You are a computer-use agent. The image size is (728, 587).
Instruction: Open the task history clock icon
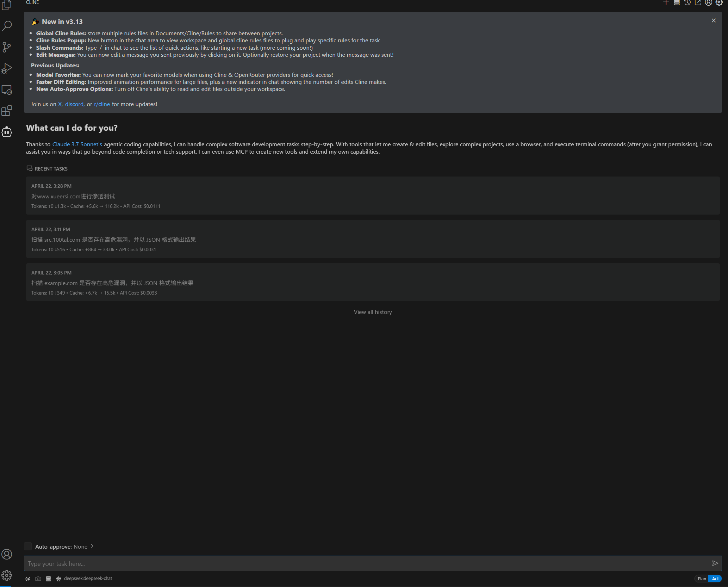point(687,3)
